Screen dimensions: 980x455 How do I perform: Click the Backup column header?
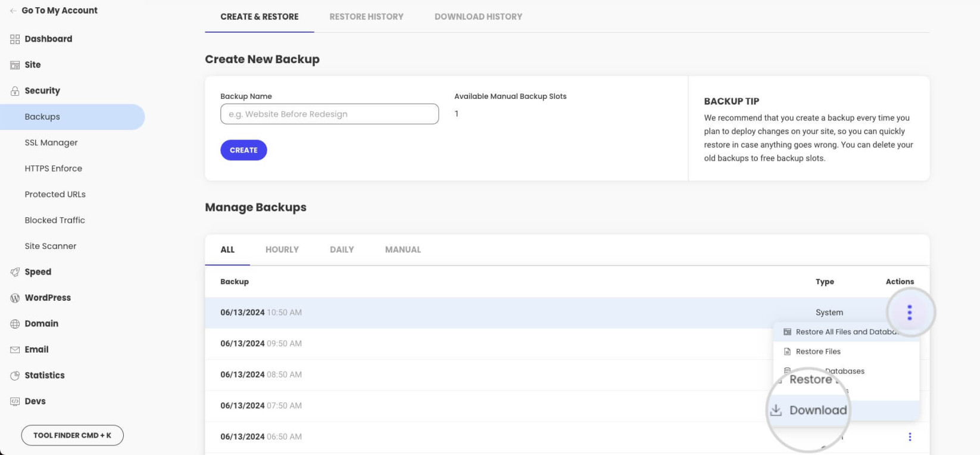tap(235, 282)
